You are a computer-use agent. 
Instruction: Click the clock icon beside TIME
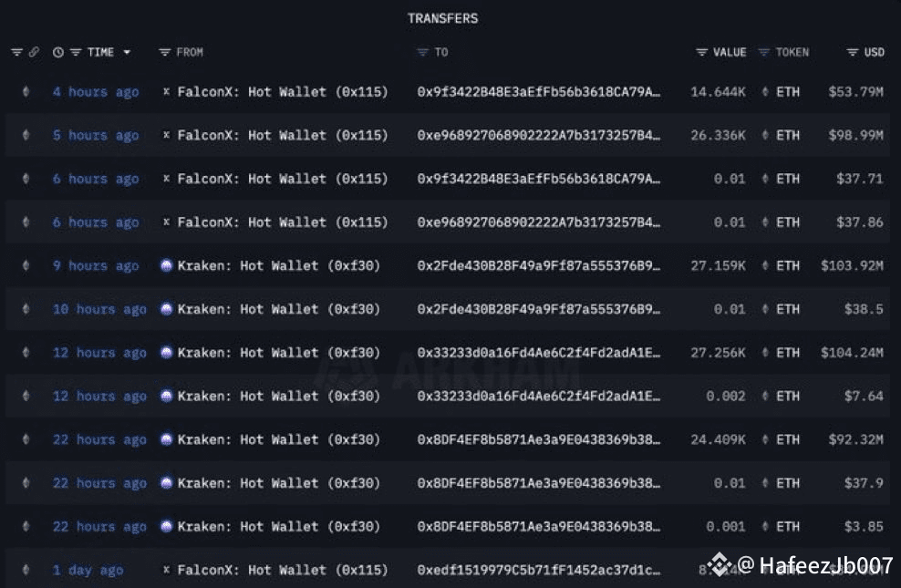tap(58, 52)
